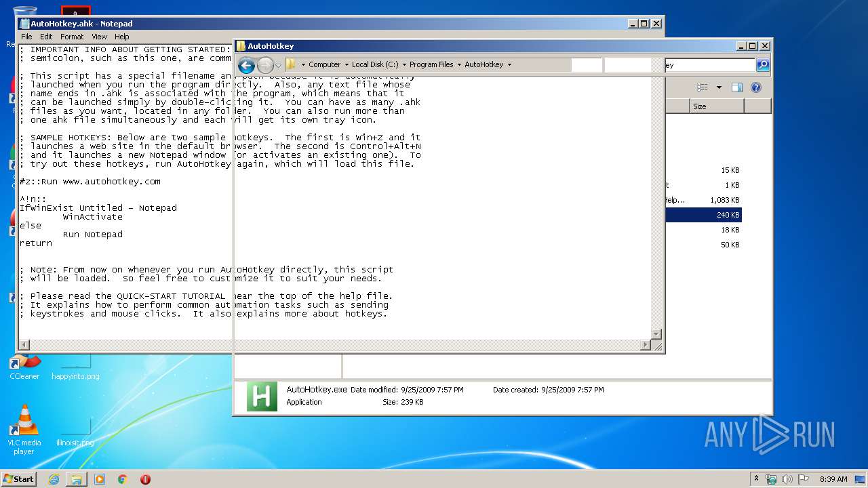Viewport: 868px width, 488px height.
Task: Select the highlighted 240 KB file row
Action: 703,215
